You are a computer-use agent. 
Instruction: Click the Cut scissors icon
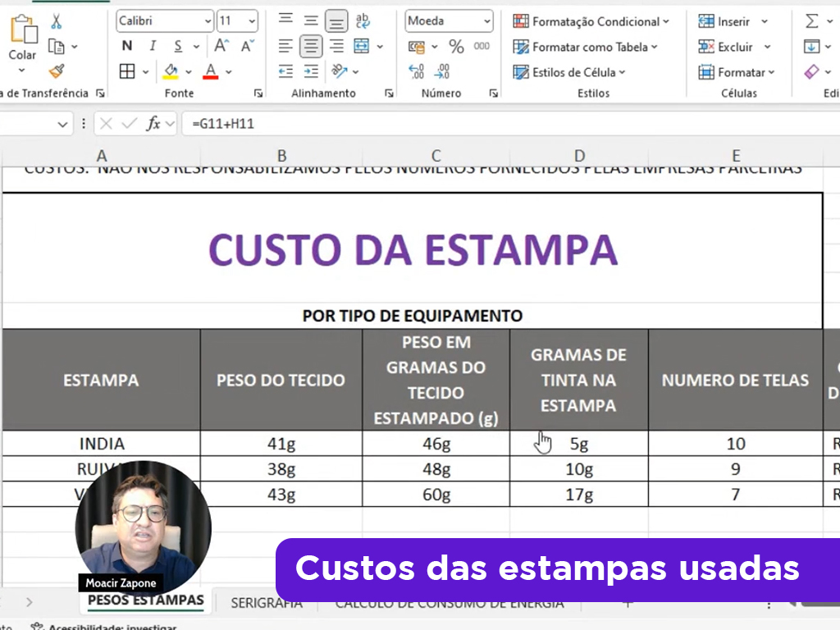[x=55, y=21]
